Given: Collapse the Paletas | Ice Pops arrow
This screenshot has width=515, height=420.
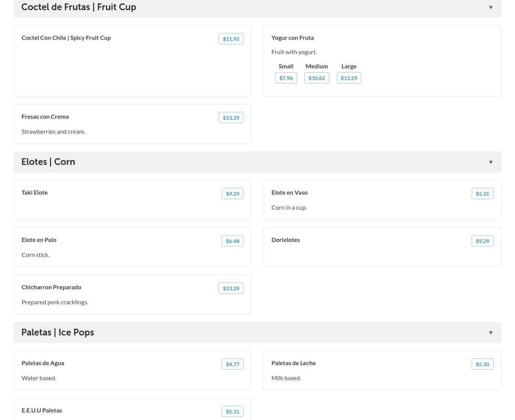Looking at the screenshot, I should click(491, 333).
